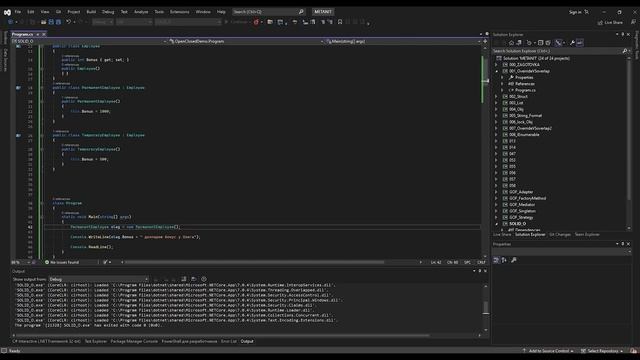Screen dimensions: 640x360
Task: Click the Alphabetical sort icon in Properties panel
Action: pyautogui.click(x=504, y=260)
